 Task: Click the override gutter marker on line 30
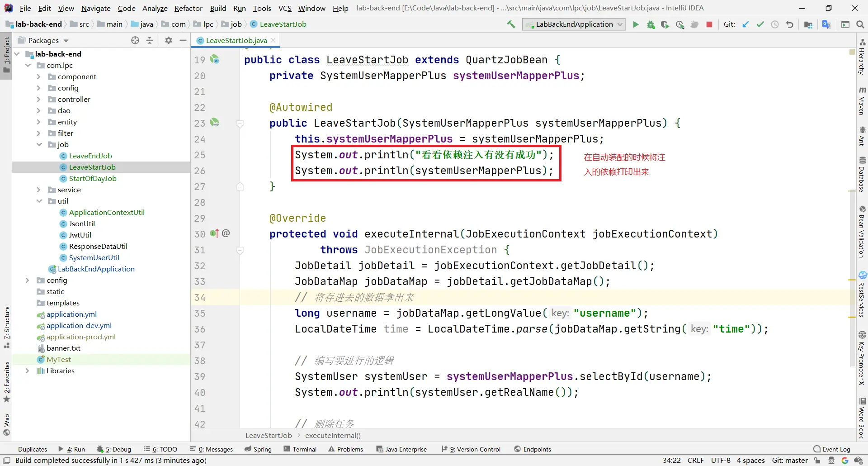pos(214,233)
